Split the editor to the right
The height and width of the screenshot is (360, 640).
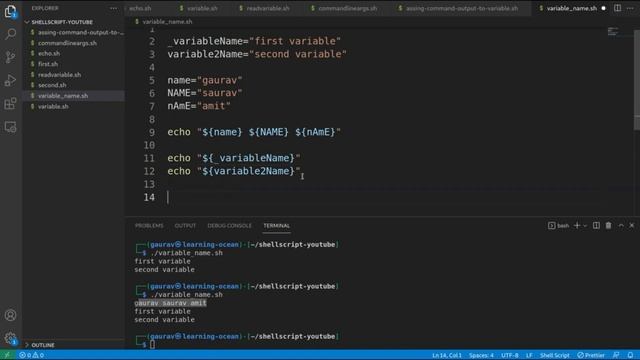(x=617, y=8)
